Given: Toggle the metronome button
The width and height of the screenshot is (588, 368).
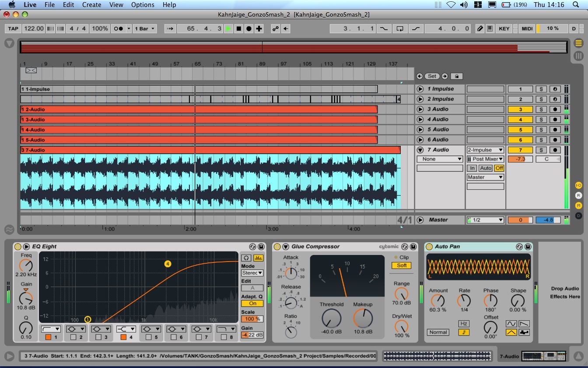Looking at the screenshot, I should point(119,28).
